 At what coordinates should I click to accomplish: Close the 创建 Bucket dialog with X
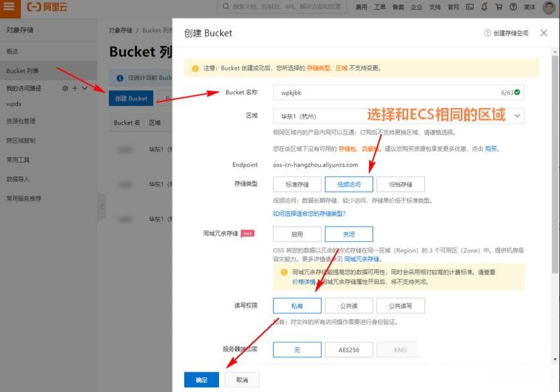point(543,33)
